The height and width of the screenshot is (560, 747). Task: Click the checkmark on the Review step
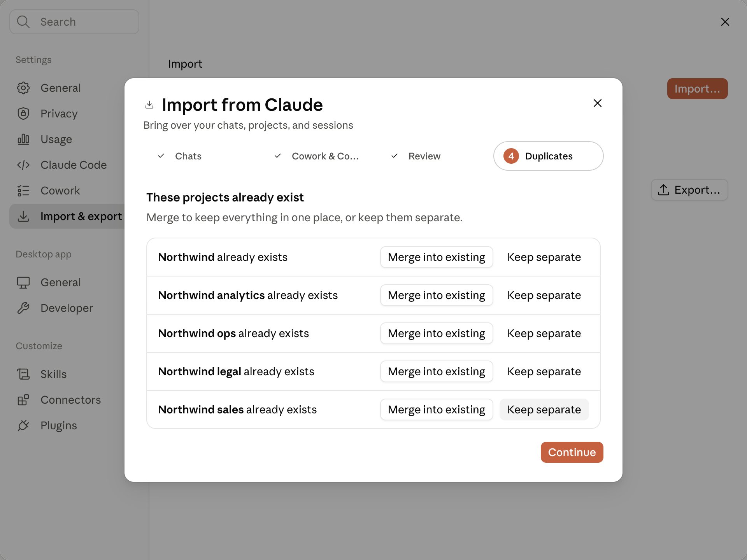click(x=395, y=156)
